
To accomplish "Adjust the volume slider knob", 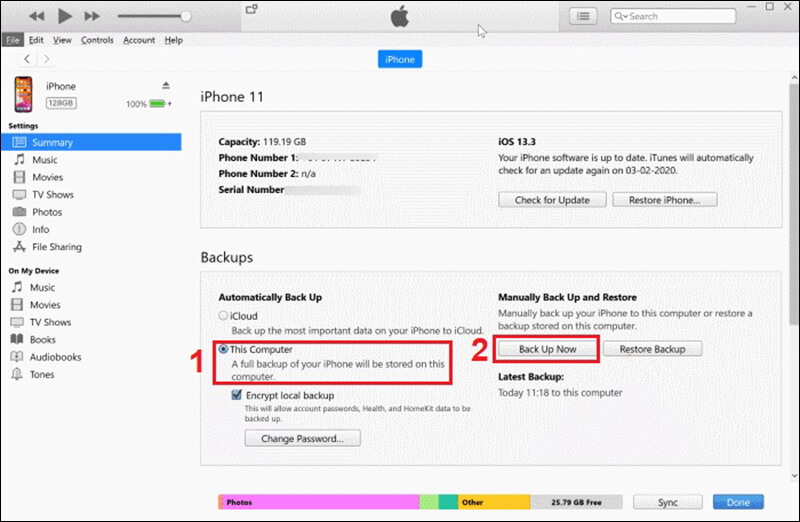I will (x=186, y=16).
